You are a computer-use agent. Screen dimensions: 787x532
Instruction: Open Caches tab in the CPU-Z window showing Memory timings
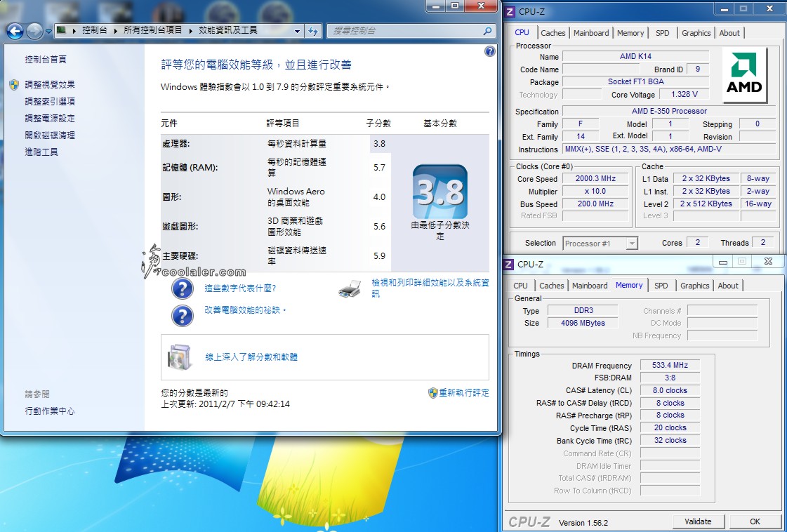(x=552, y=286)
